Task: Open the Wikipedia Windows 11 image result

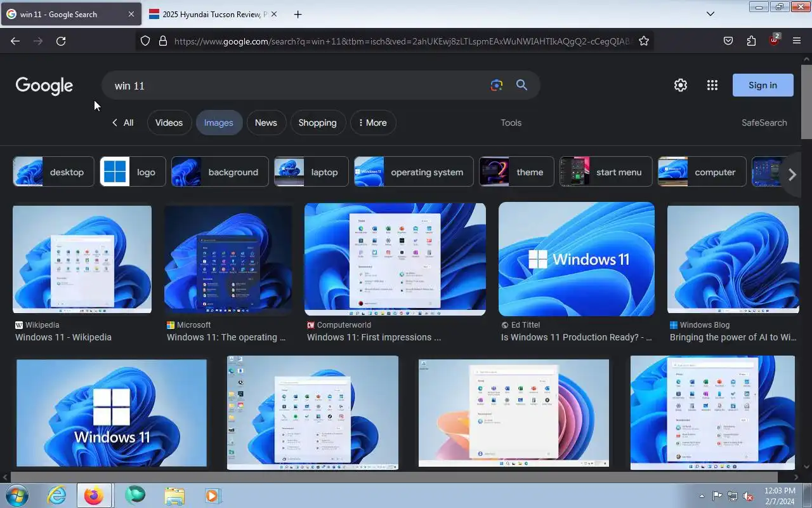Action: coord(82,259)
